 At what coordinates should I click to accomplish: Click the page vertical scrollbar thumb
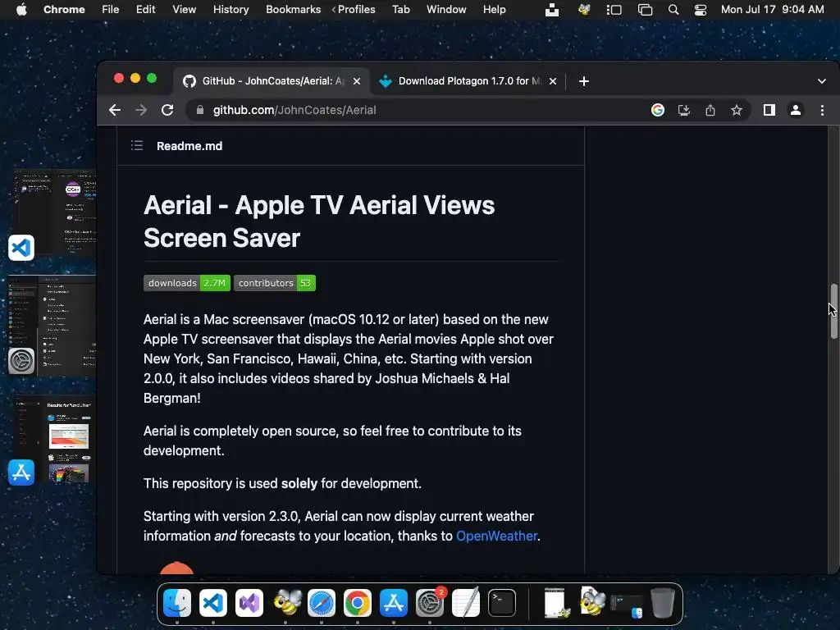(833, 311)
